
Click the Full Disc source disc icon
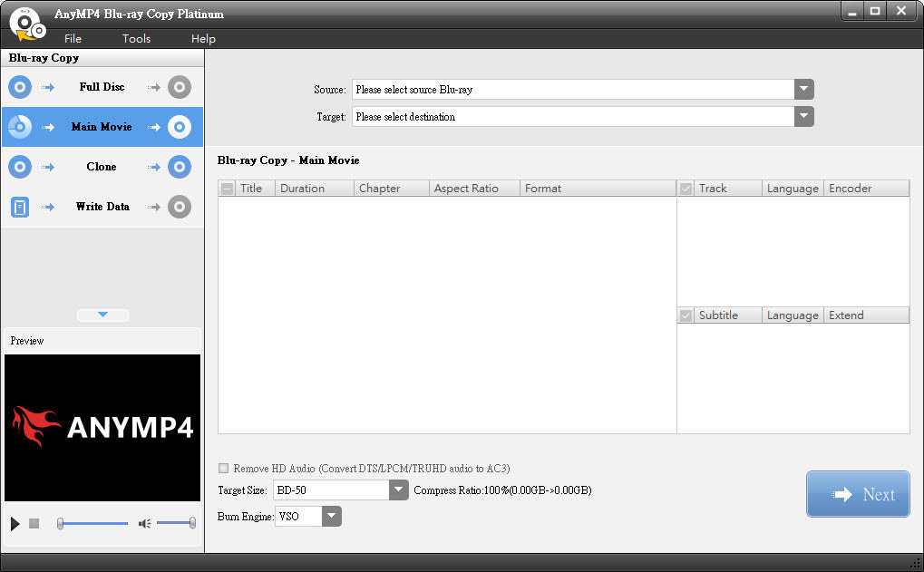coord(20,87)
